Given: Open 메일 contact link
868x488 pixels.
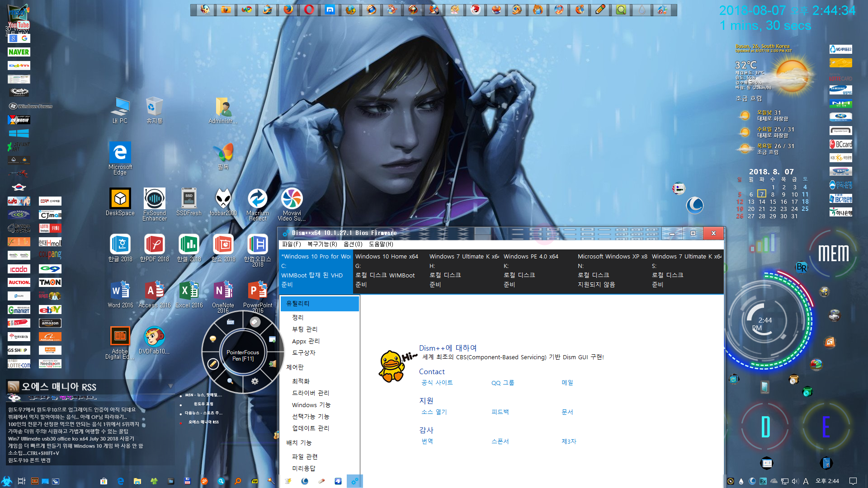Looking at the screenshot, I should click(x=567, y=383).
